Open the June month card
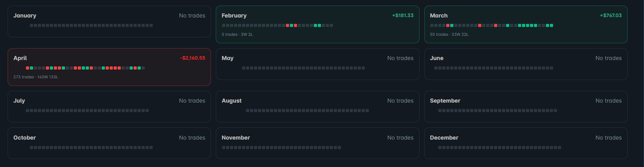Image resolution: width=644 pixels, height=167 pixels. point(526,64)
